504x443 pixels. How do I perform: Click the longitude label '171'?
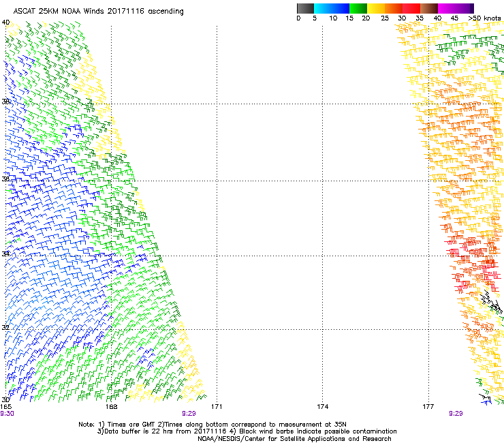217,407
